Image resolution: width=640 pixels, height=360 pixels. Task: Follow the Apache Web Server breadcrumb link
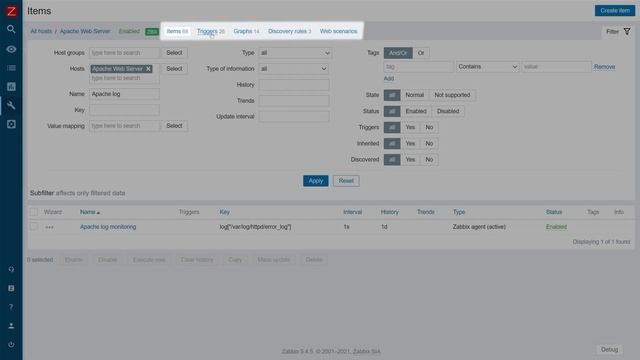tap(85, 31)
